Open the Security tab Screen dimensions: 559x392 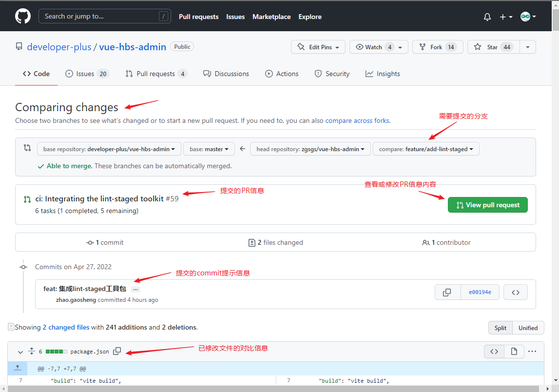click(x=332, y=74)
